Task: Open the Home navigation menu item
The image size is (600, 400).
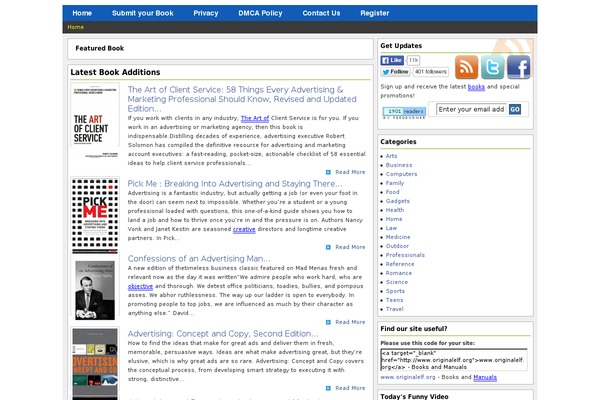Action: [x=82, y=13]
